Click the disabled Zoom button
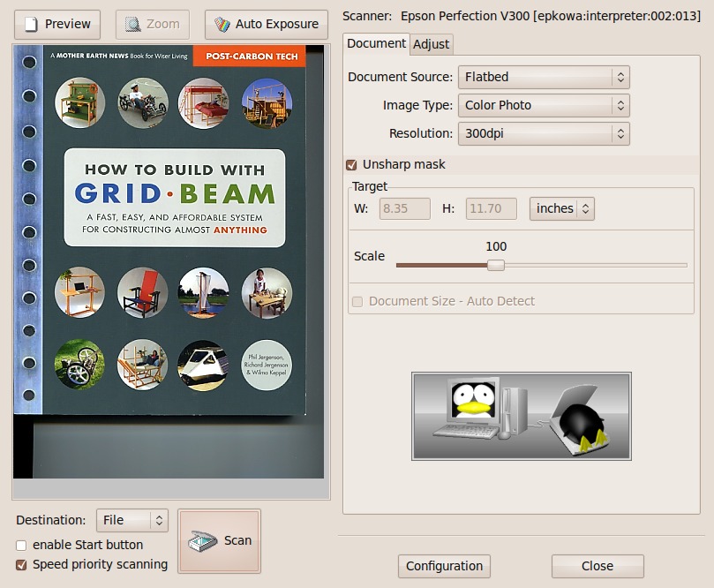The image size is (714, 588). 152,24
